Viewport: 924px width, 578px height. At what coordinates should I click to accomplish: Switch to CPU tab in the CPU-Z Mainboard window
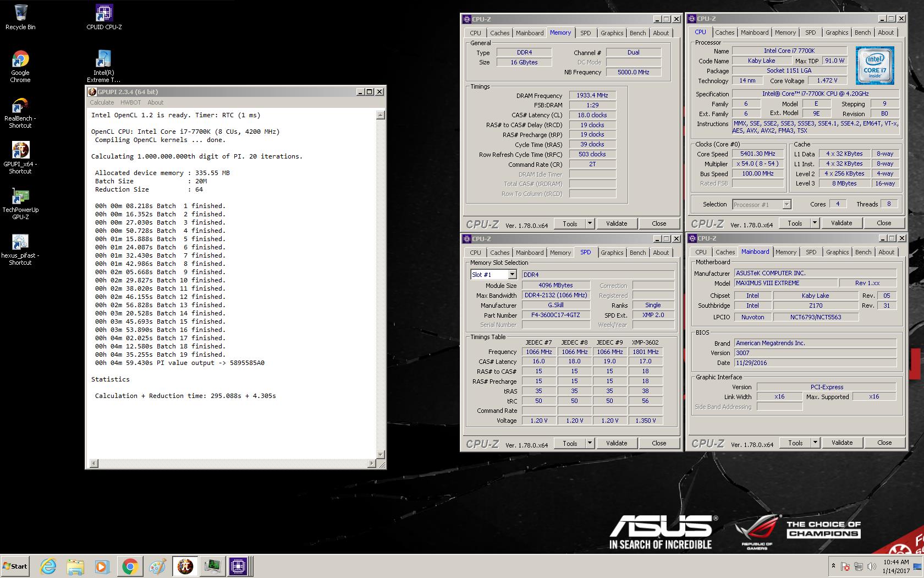coord(701,252)
